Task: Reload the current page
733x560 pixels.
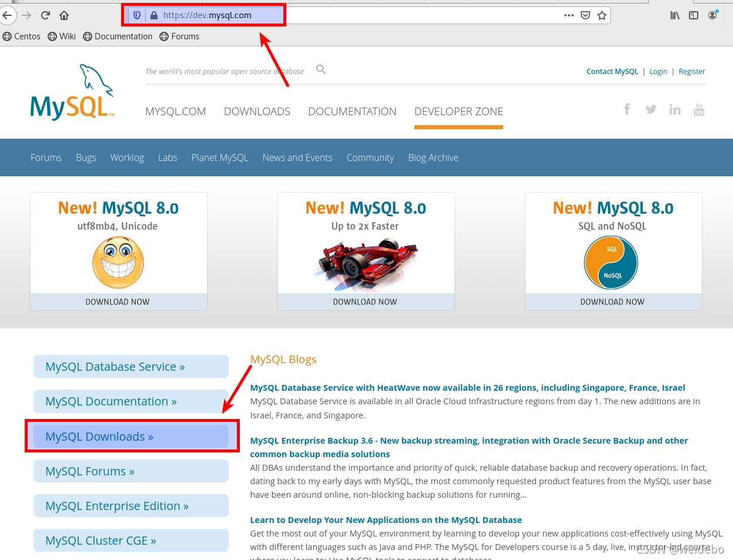Action: tap(45, 15)
